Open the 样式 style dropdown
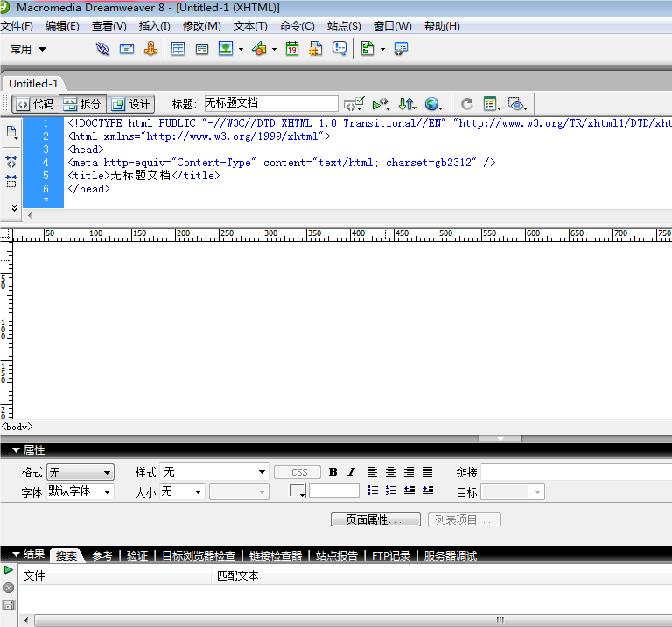The width and height of the screenshot is (672, 627). click(213, 472)
